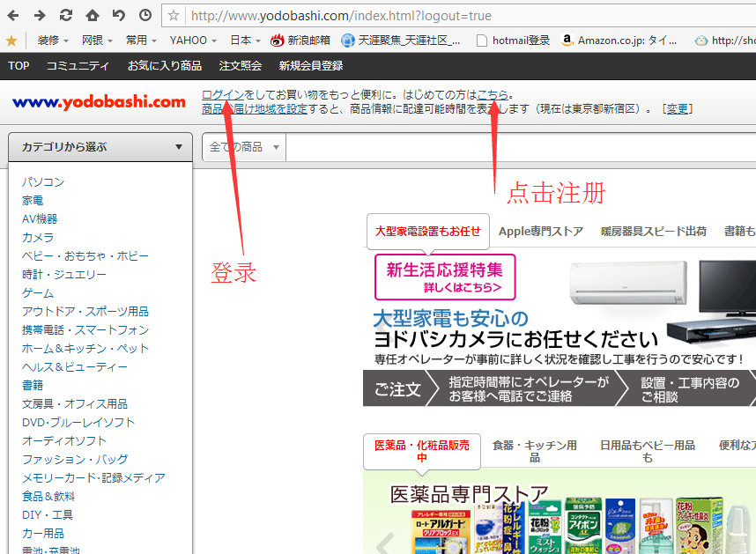Open the ホーム&キッチン・ペット category

(85, 348)
